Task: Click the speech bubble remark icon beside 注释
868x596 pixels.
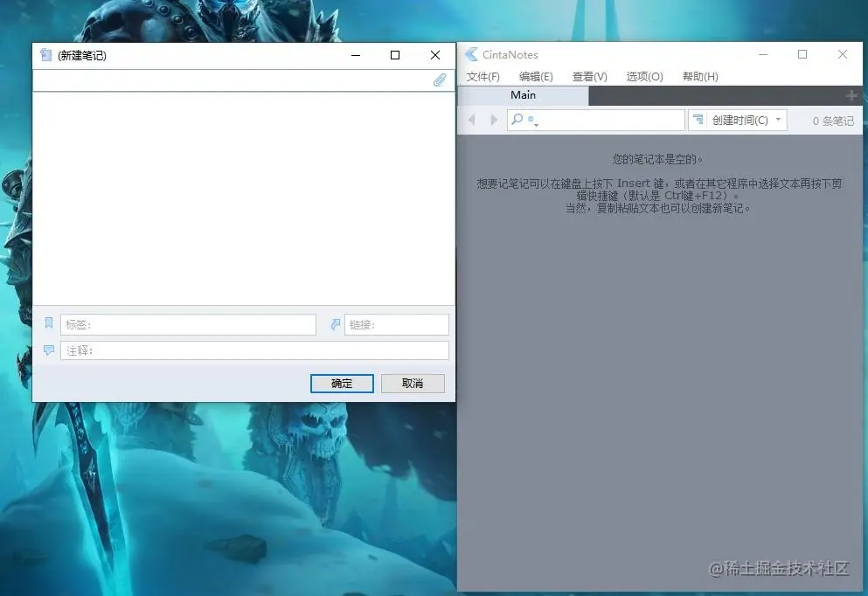Action: 49,350
